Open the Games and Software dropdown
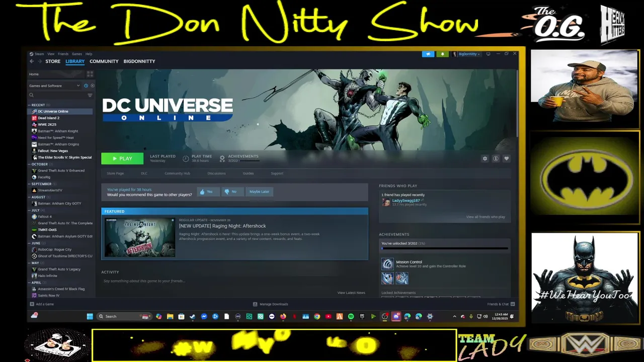 54,85
